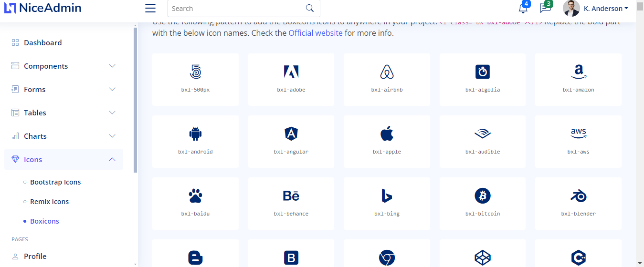This screenshot has height=267, width=644.
Task: Open the notifications bell icon
Action: [523, 8]
